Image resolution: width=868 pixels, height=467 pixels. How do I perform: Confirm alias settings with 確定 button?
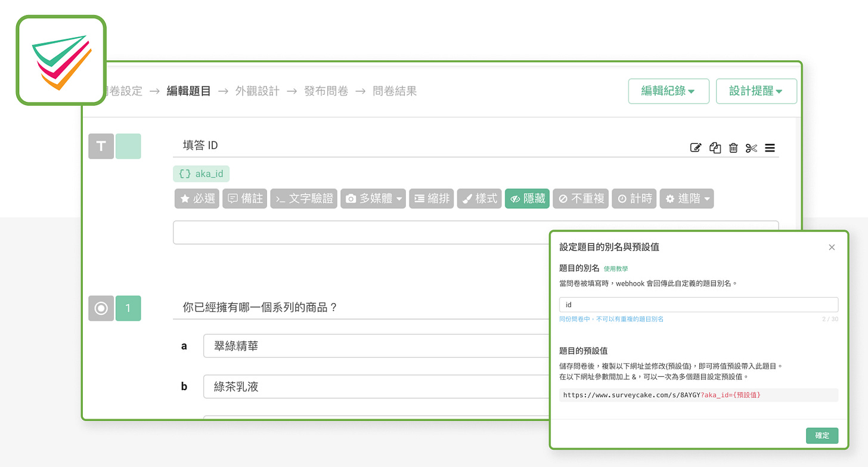pyautogui.click(x=821, y=435)
